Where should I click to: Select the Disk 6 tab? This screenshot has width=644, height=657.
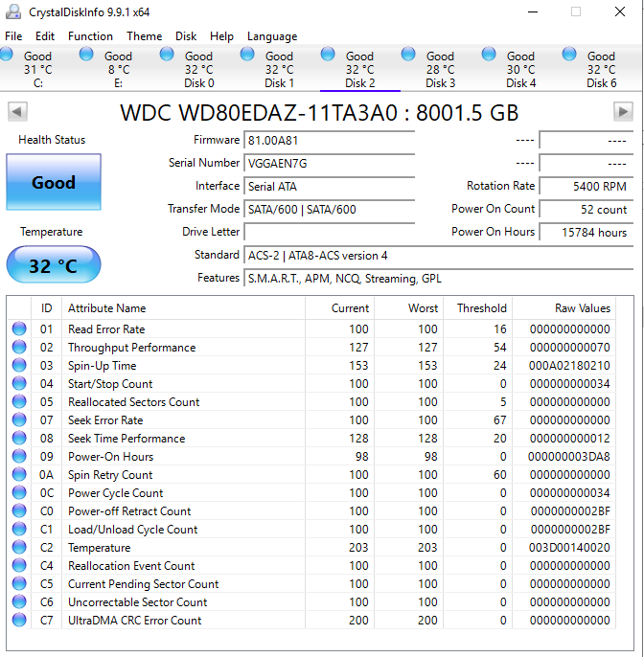coord(601,69)
